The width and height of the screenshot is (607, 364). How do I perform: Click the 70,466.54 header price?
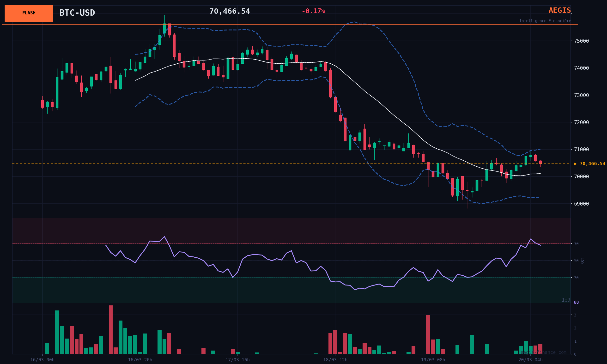tap(229, 11)
